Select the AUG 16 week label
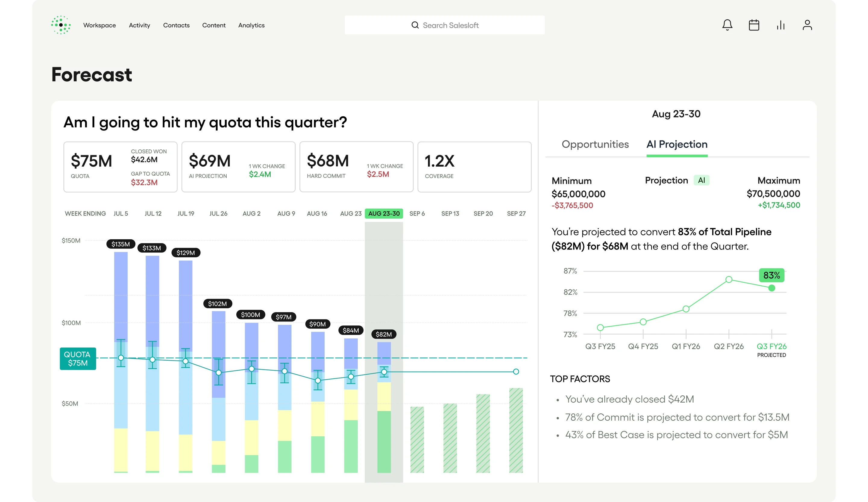The image size is (868, 502). coord(317,213)
